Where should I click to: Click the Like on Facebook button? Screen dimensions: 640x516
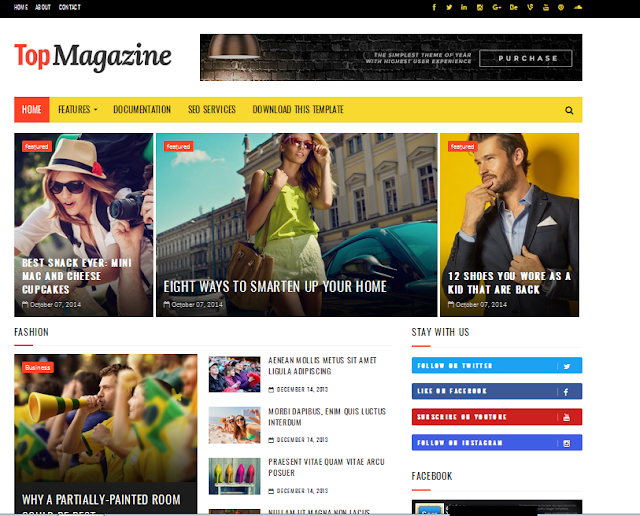point(497,391)
